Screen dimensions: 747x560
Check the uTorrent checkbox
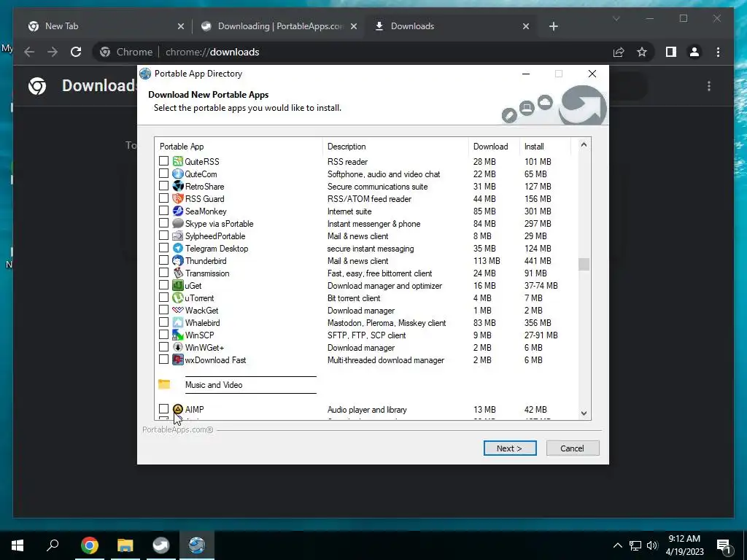[163, 297]
